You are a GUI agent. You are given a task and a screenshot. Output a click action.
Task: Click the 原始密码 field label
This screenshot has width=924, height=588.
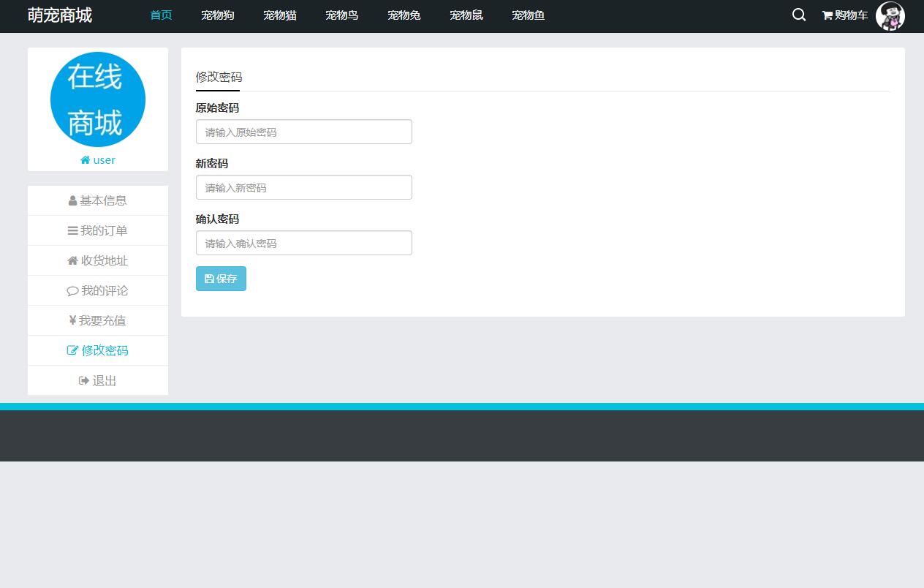point(217,108)
